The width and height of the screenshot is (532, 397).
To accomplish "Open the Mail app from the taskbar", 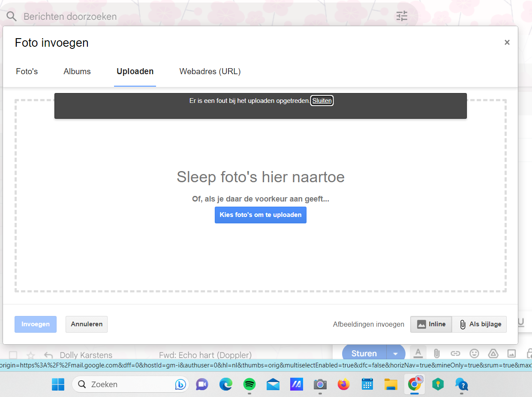I will point(273,385).
